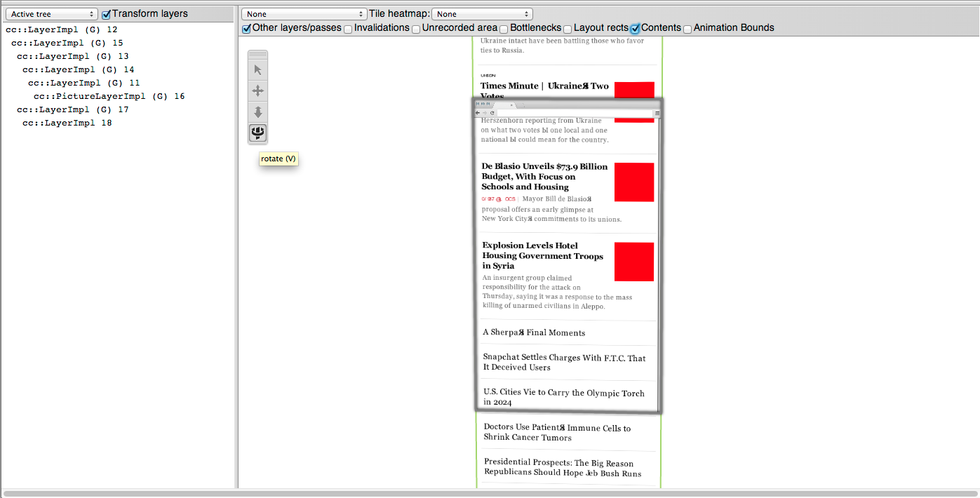Toggle the Animation Bounds checkbox

(x=687, y=29)
